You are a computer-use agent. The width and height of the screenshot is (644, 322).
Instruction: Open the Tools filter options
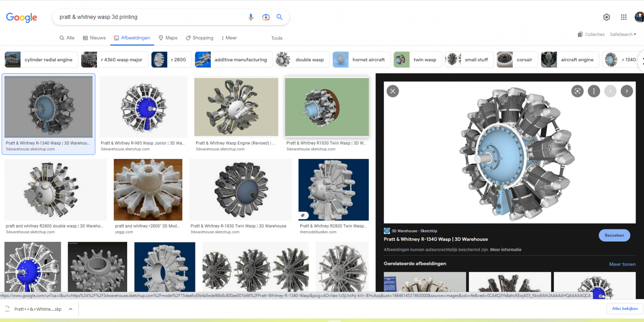point(277,38)
